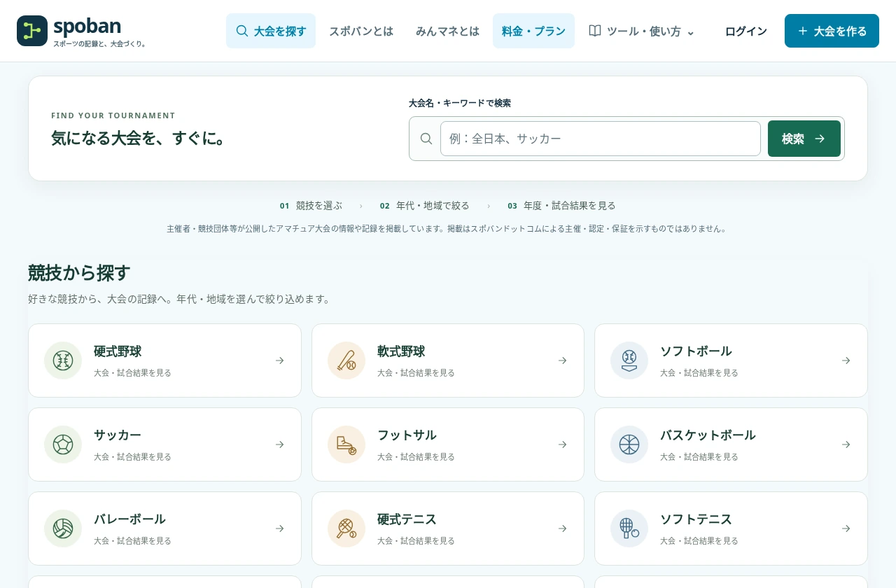Click step 03 年度・試合結果を見る text
The width and height of the screenshot is (896, 588).
point(561,206)
